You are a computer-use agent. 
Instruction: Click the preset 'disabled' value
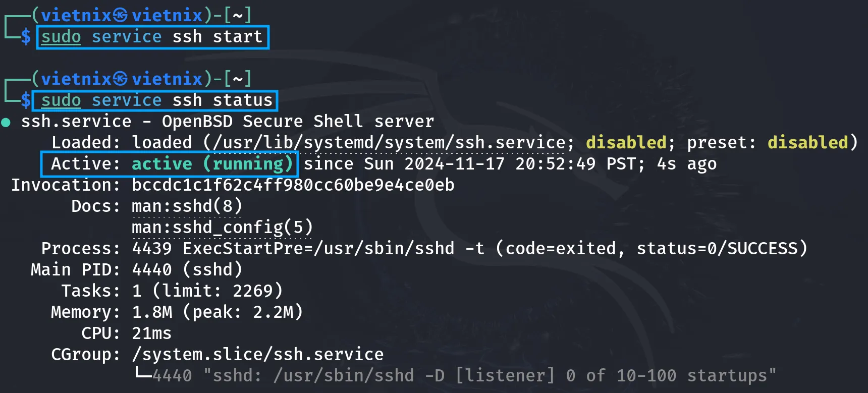click(808, 143)
